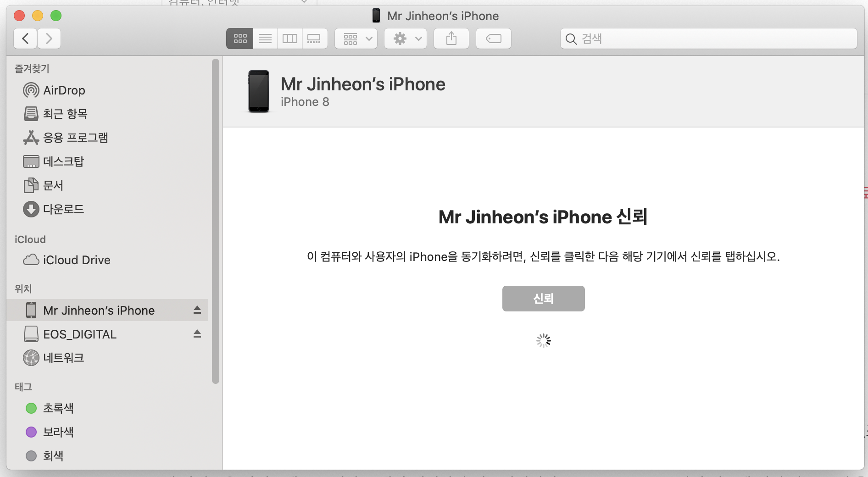
Task: Select EOS_DIGITAL drive in sidebar
Action: [108, 334]
